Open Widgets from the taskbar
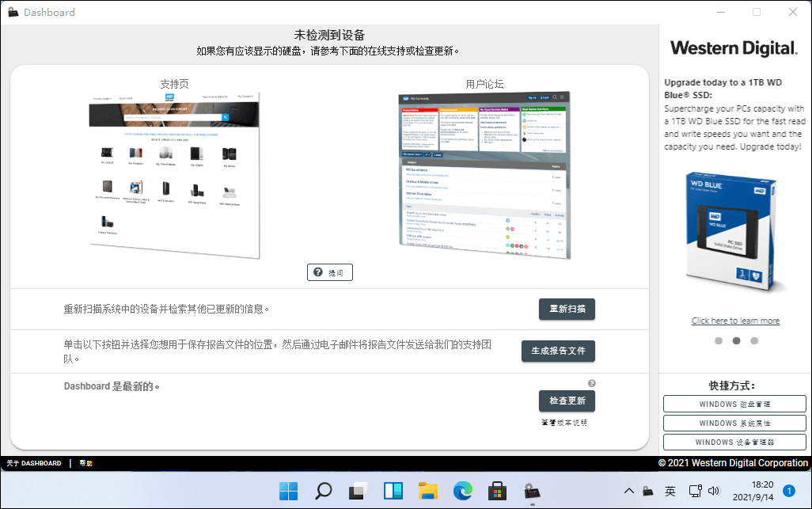The height and width of the screenshot is (509, 812). pos(393,491)
